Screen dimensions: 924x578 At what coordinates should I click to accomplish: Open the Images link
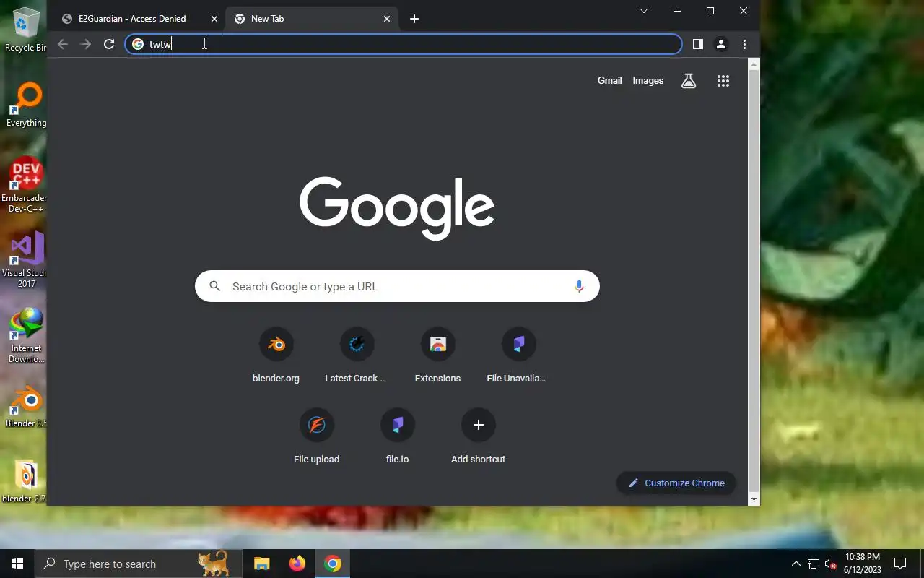[648, 81]
